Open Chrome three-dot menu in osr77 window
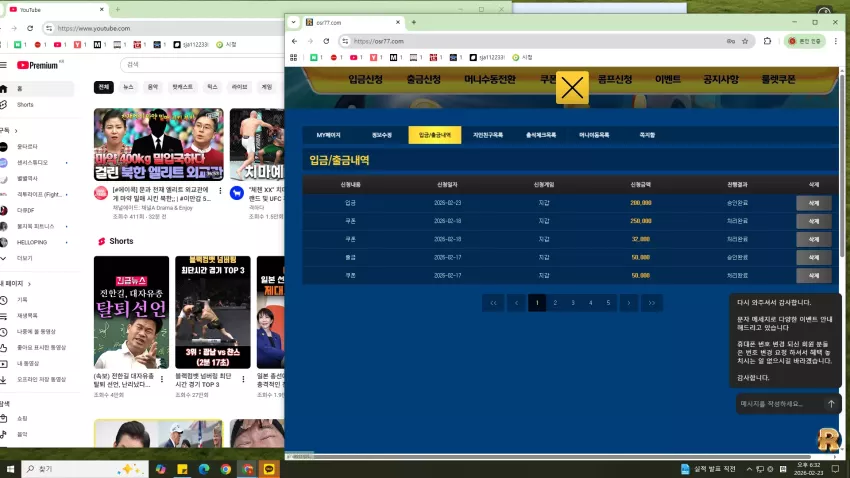This screenshot has width=850, height=478. [x=835, y=41]
